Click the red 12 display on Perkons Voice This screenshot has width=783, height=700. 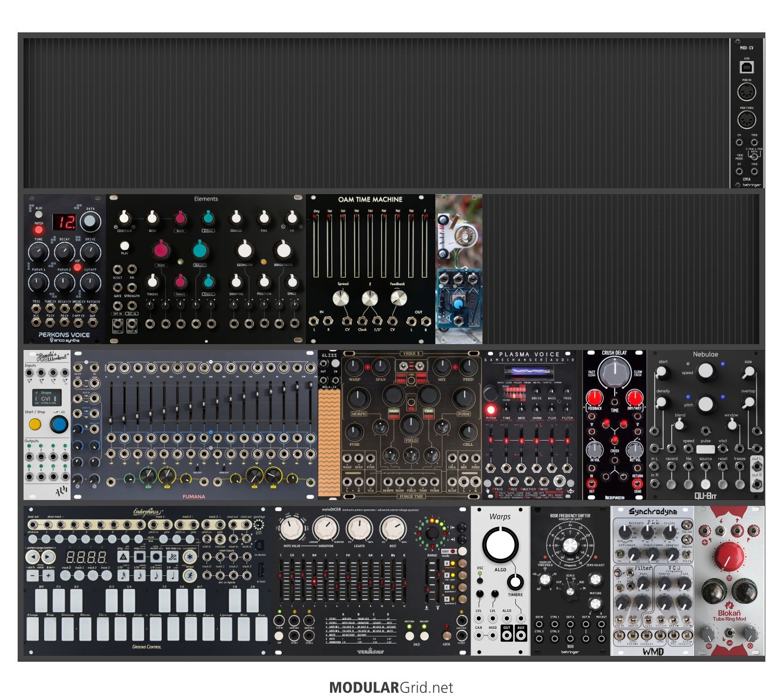click(x=65, y=222)
